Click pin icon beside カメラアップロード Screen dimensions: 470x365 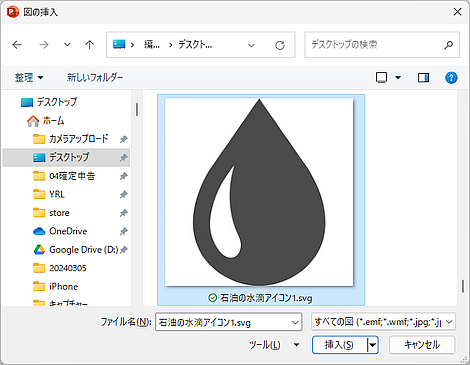click(x=123, y=139)
